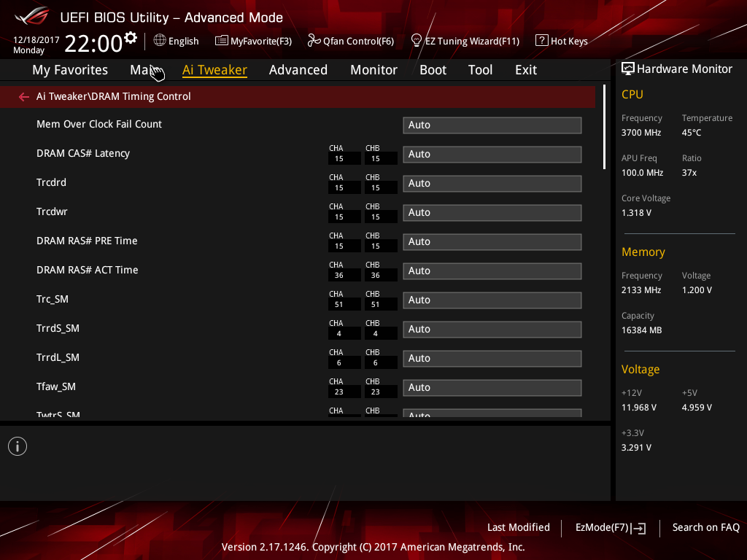Select the Trc_SM label
Image resolution: width=747 pixels, height=560 pixels.
(x=53, y=300)
